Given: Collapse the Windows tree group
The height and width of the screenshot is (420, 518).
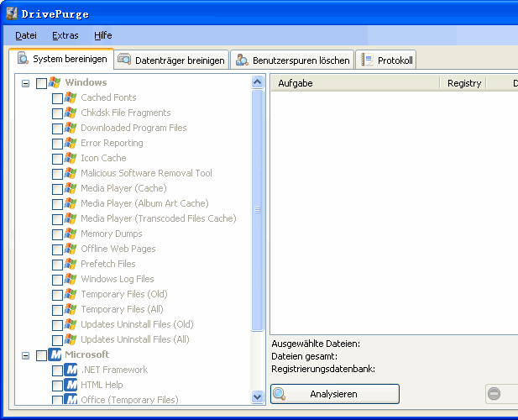Looking at the screenshot, I should pos(25,83).
